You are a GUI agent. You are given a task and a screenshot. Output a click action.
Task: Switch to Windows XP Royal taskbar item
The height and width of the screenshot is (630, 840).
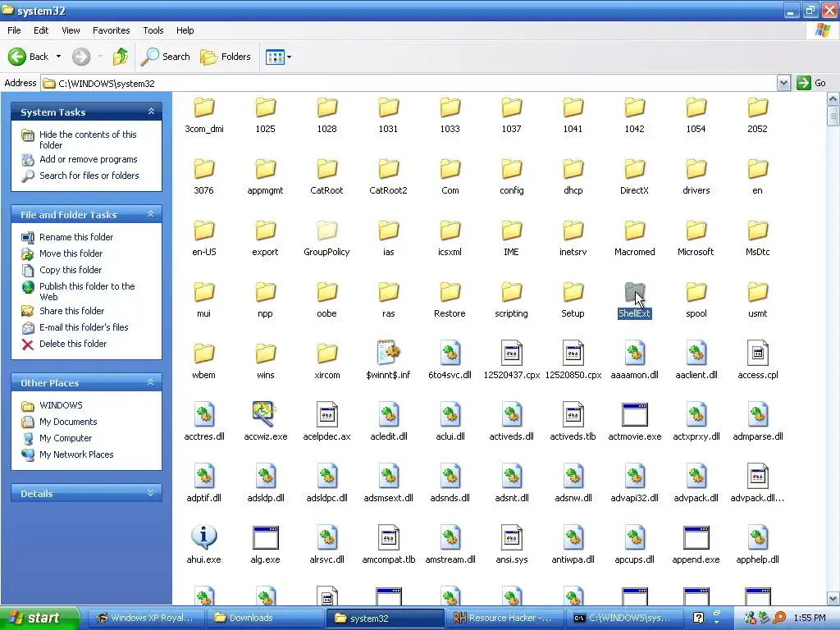tap(146, 618)
